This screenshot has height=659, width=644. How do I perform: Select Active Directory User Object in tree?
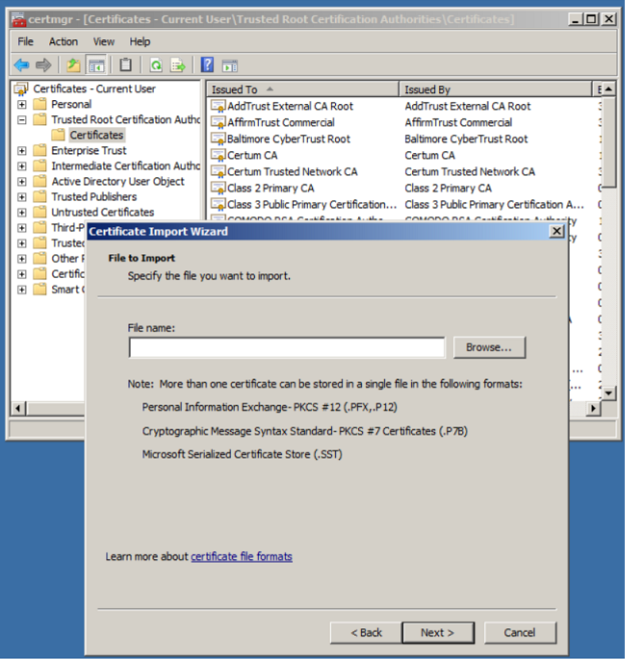pos(117,182)
